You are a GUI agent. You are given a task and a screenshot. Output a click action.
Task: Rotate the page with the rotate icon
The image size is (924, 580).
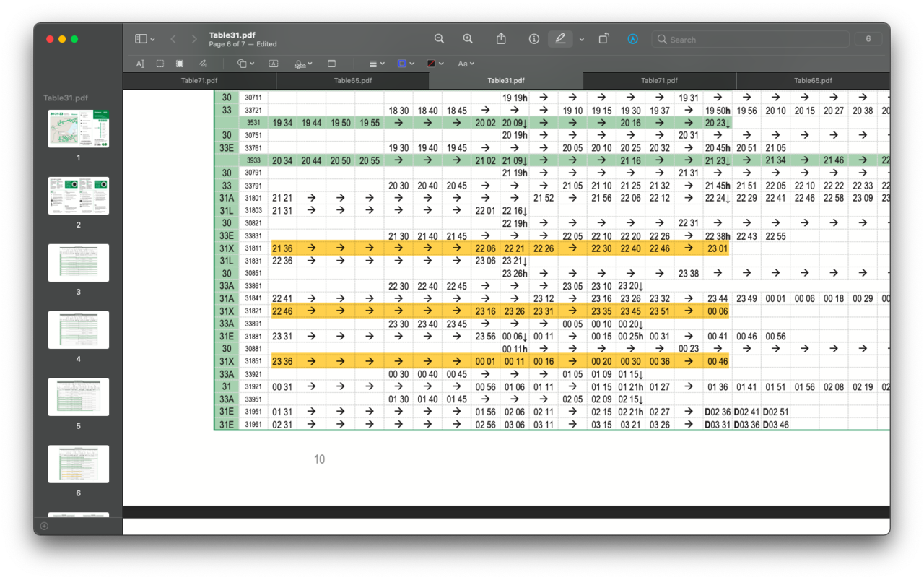(603, 39)
